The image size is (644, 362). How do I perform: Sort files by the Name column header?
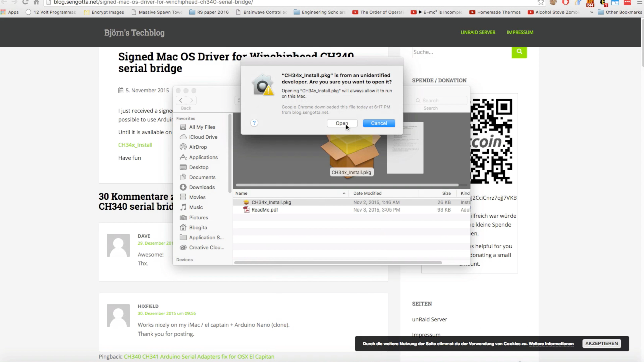tap(241, 193)
